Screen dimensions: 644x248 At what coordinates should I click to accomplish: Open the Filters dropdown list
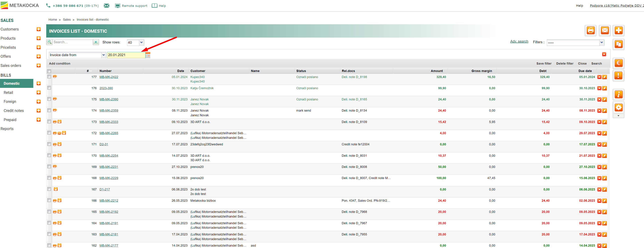[602, 42]
